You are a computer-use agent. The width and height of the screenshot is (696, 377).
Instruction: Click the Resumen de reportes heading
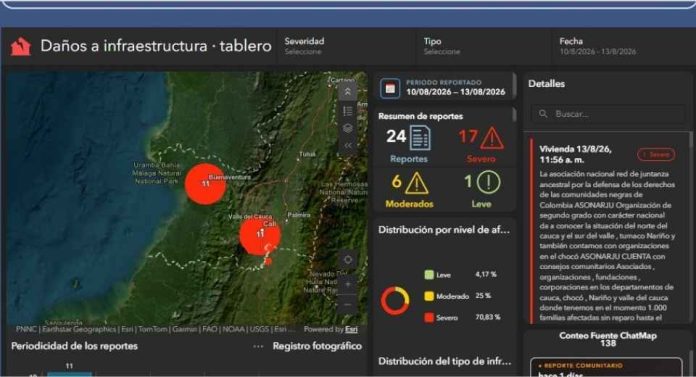(420, 116)
